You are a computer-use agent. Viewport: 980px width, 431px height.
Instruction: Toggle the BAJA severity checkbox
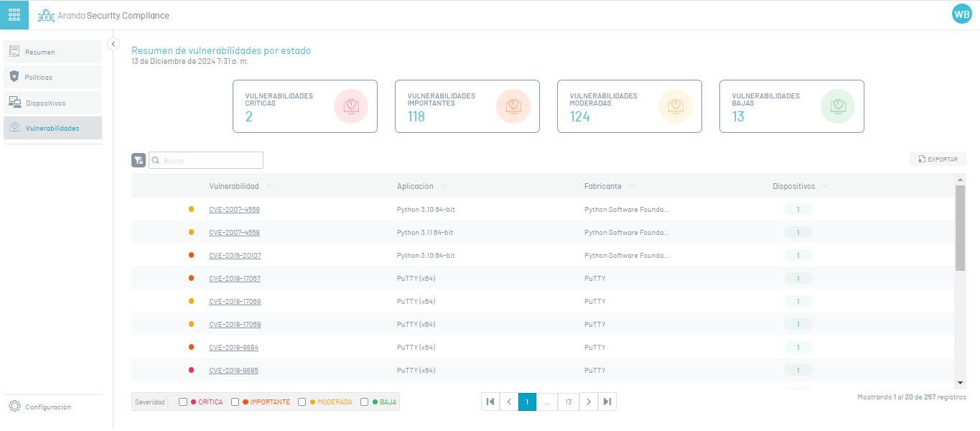click(365, 402)
